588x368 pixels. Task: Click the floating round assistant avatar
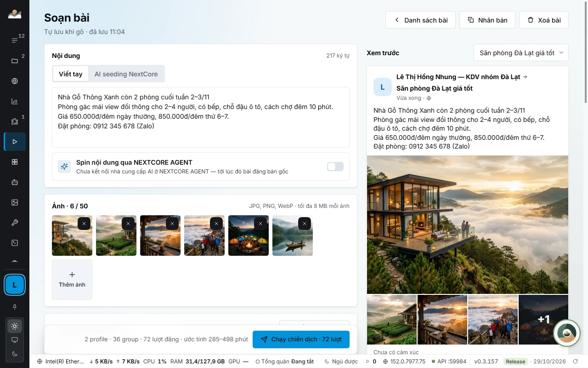coord(567,333)
